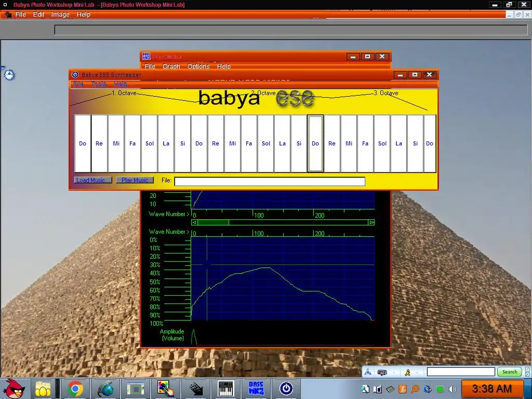Click the orange square tray icon
This screenshot has width=532, height=399.
(403, 389)
